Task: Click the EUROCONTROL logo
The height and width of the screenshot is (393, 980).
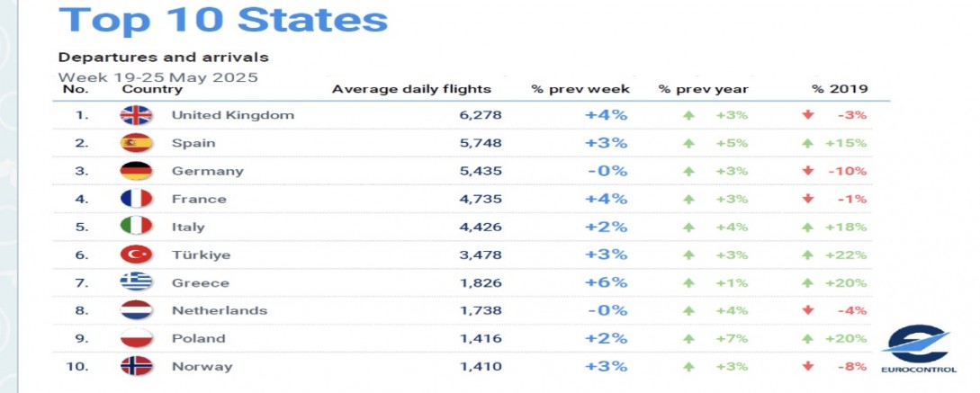Action: (918, 349)
